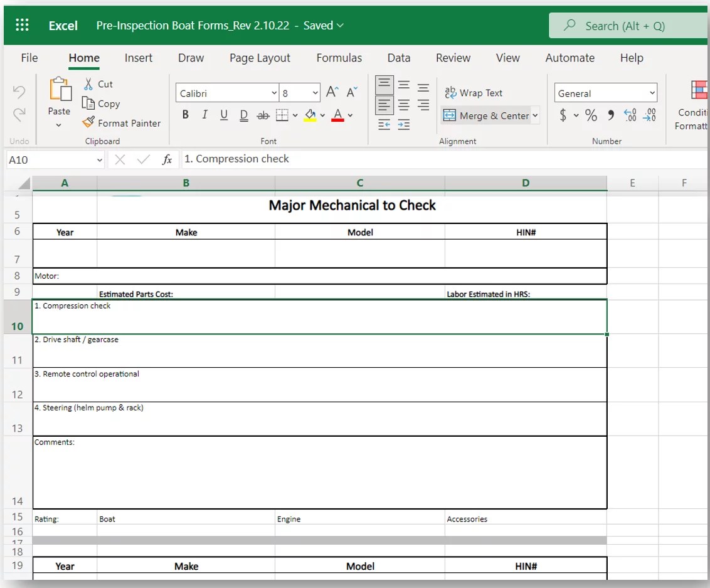710x588 pixels.
Task: Click the Copy button
Action: tap(101, 104)
